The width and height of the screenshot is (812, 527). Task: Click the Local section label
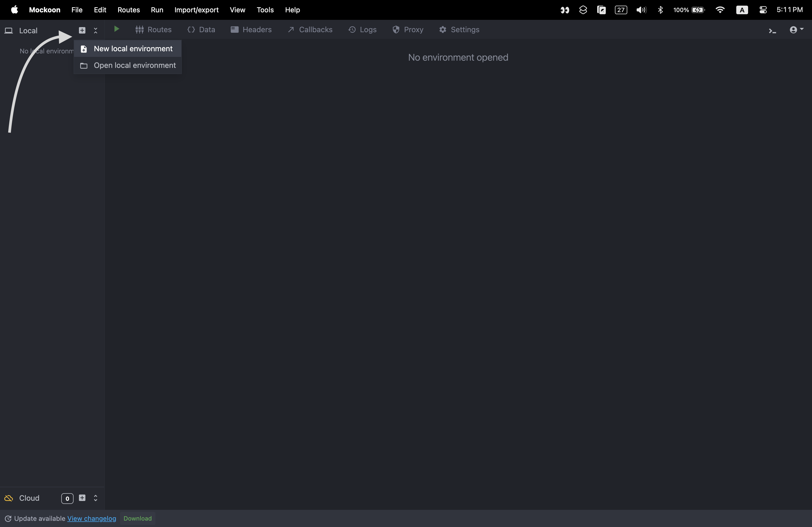point(28,31)
